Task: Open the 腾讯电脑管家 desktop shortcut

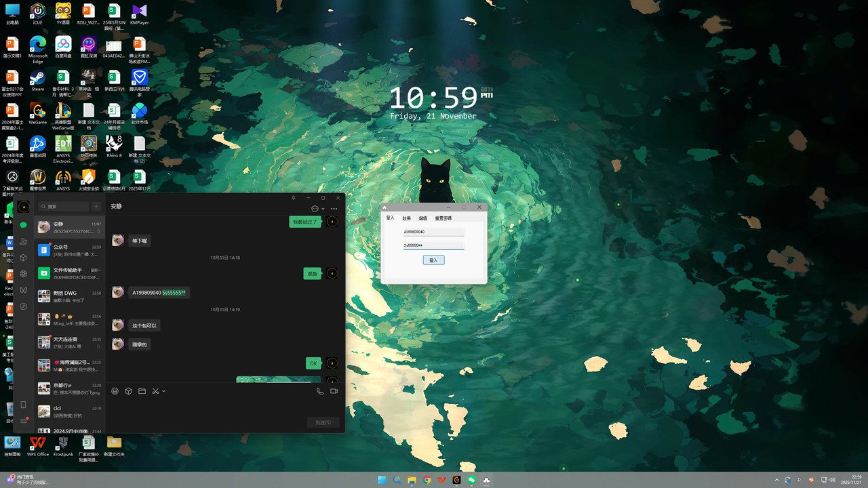Action: (139, 83)
